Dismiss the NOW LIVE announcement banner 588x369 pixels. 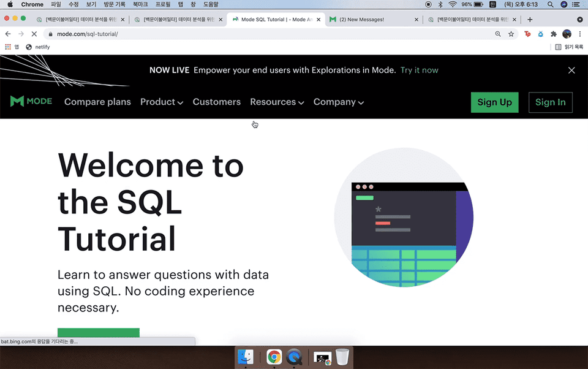571,70
